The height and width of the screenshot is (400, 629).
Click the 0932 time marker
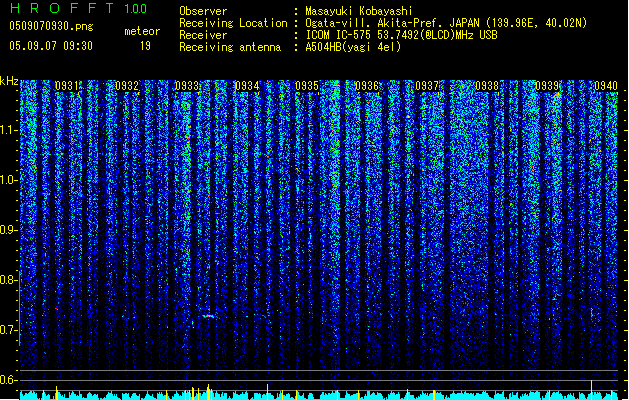[x=127, y=86]
